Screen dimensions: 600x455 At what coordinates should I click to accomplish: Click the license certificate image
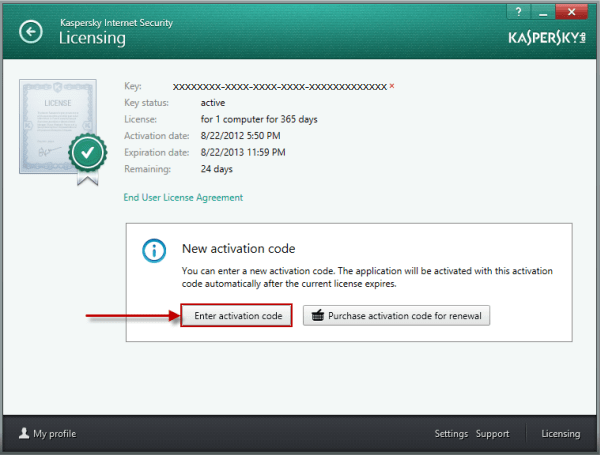pos(63,132)
